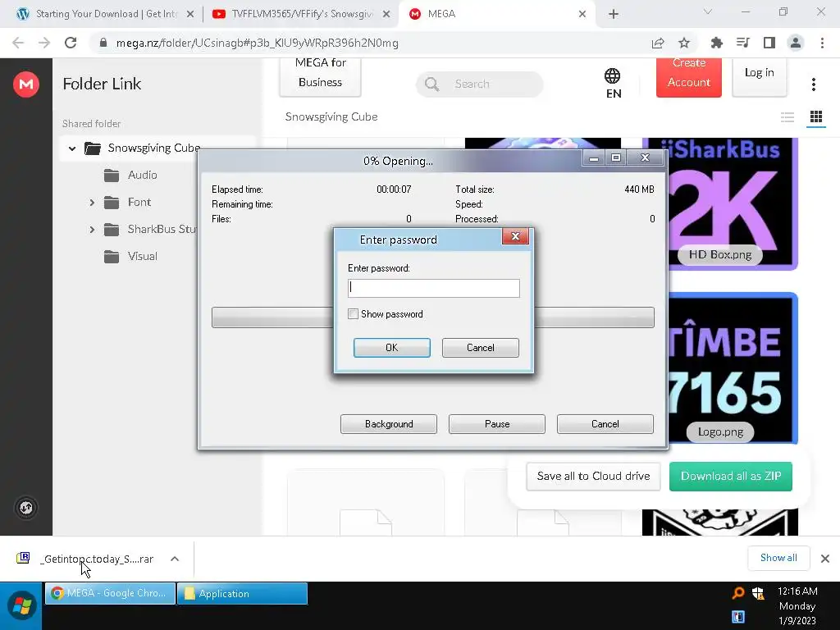The image size is (840, 630).
Task: Cancel extraction in Opening window
Action: [605, 424]
